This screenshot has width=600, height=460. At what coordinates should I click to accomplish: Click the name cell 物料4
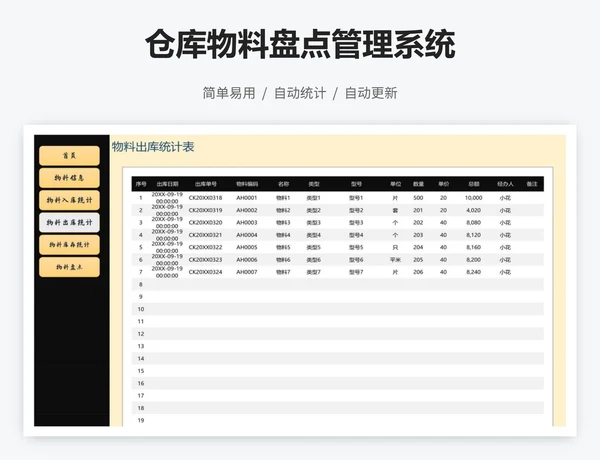click(x=283, y=235)
